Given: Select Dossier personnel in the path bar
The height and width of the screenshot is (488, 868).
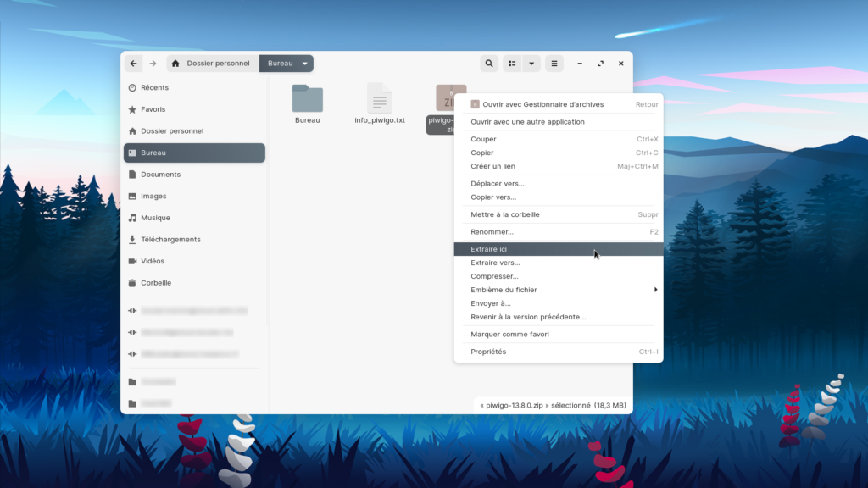Looking at the screenshot, I should [x=218, y=64].
